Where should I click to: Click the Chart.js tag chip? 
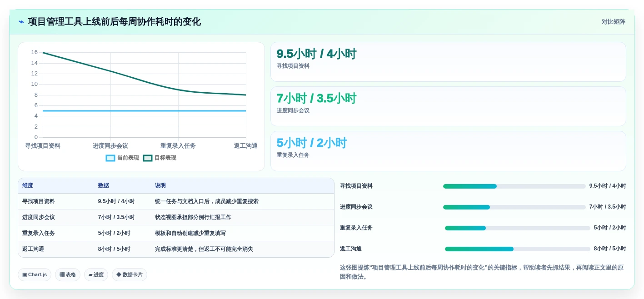tap(35, 274)
